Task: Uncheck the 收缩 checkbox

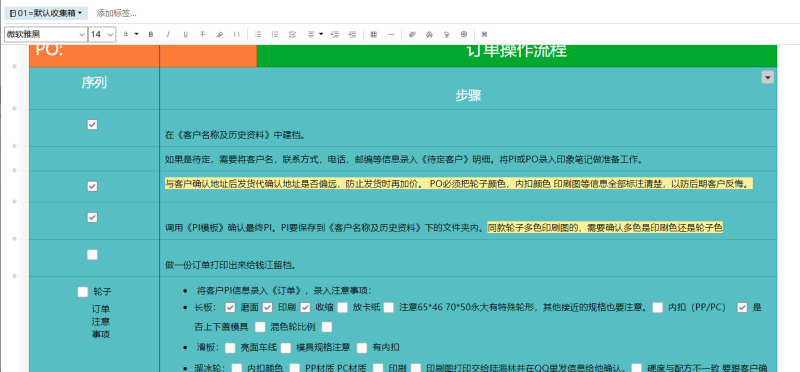Action: [305, 308]
